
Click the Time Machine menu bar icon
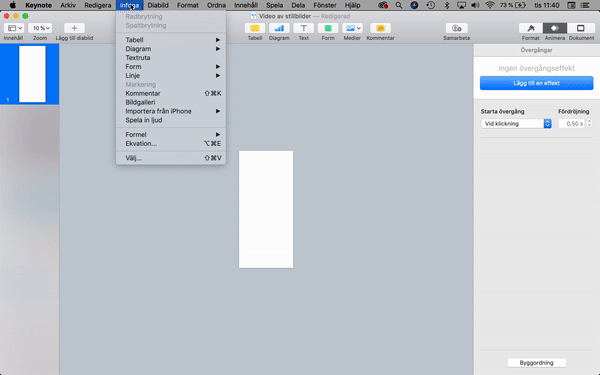pyautogui.click(x=430, y=5)
